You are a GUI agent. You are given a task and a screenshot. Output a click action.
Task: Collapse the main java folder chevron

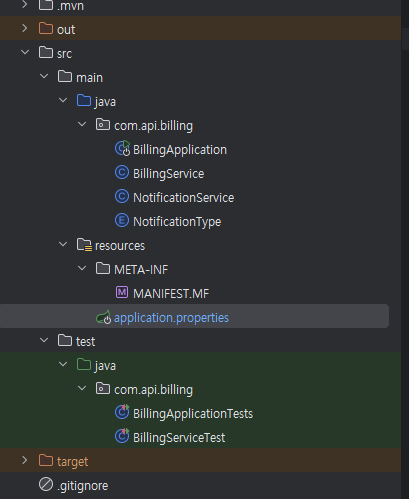[x=63, y=100]
